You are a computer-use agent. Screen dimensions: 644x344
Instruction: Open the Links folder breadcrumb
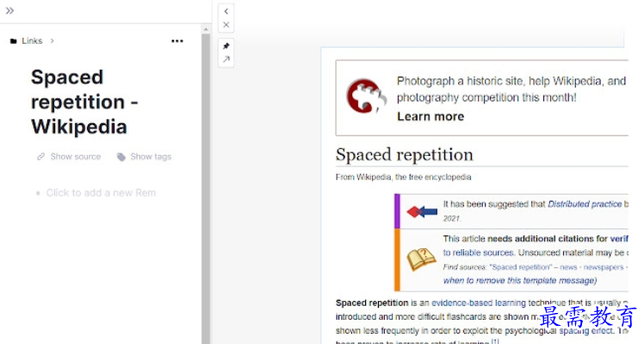point(32,41)
